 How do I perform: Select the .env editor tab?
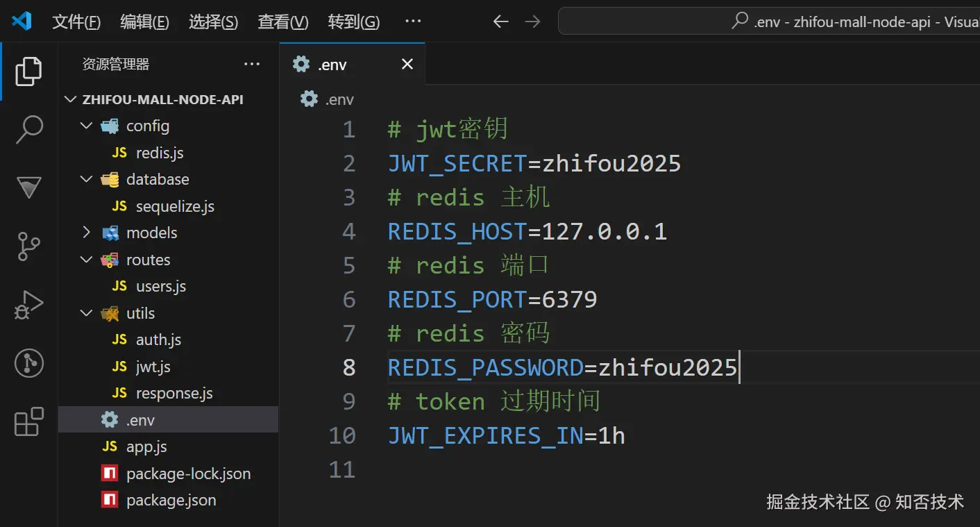pyautogui.click(x=352, y=65)
